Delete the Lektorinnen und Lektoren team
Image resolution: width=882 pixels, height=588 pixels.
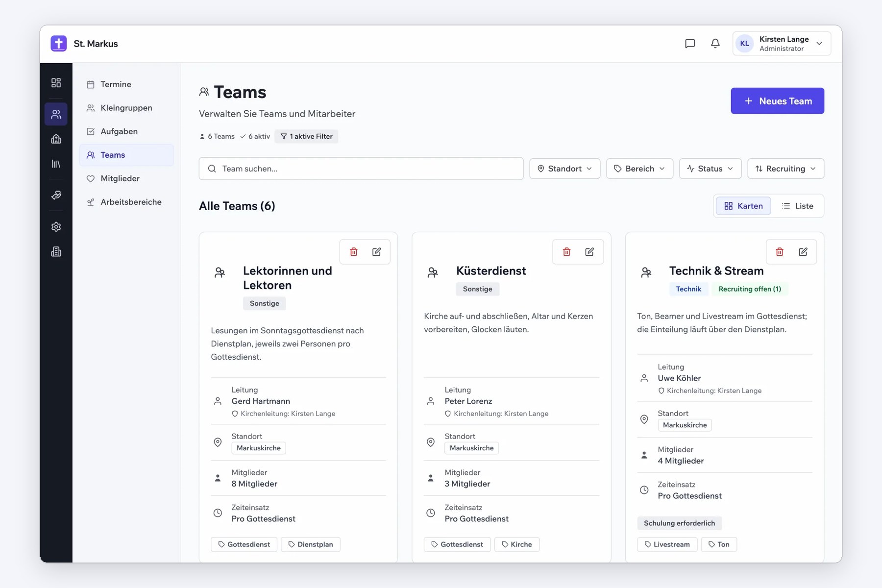(354, 252)
